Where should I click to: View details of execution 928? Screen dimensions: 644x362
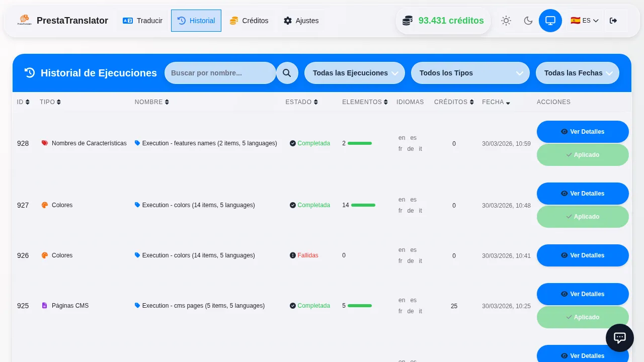582,132
